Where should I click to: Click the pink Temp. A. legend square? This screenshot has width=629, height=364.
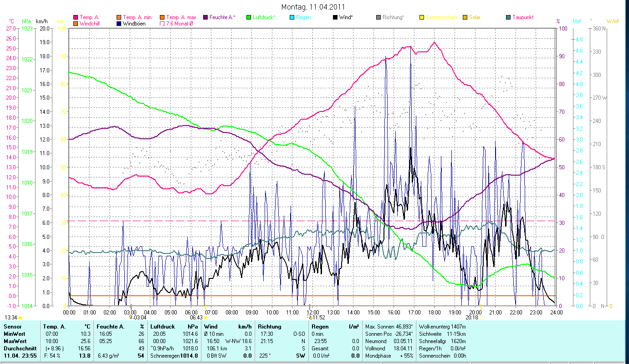76,17
